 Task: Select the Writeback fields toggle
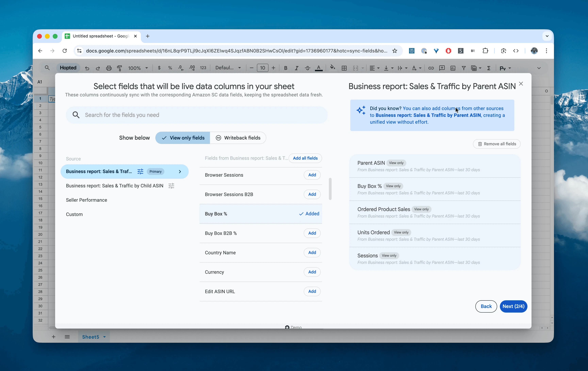click(238, 138)
